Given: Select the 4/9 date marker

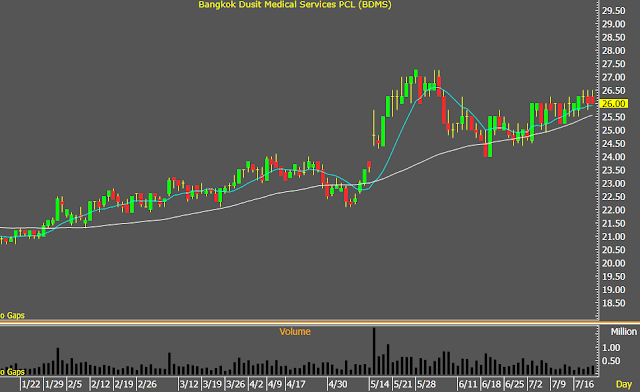Looking at the screenshot, I should click(x=275, y=384).
